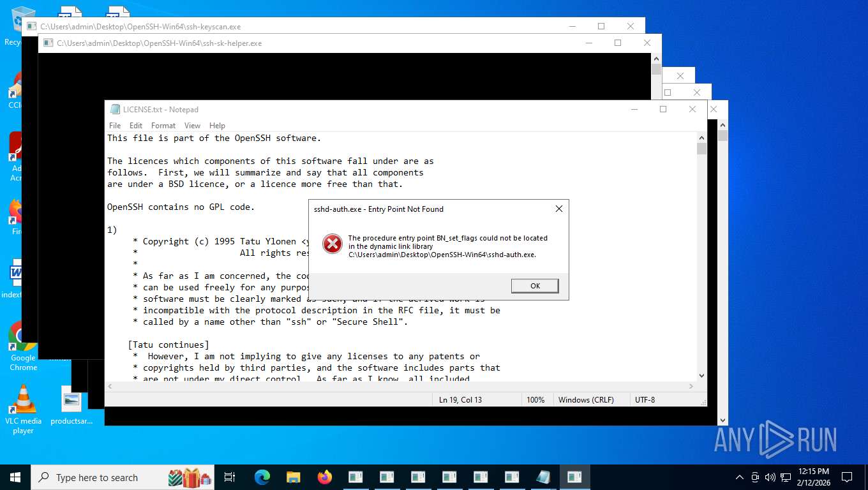Maximize the LICENSE.txt Notepad window
The height and width of the screenshot is (490, 868).
pyautogui.click(x=663, y=109)
